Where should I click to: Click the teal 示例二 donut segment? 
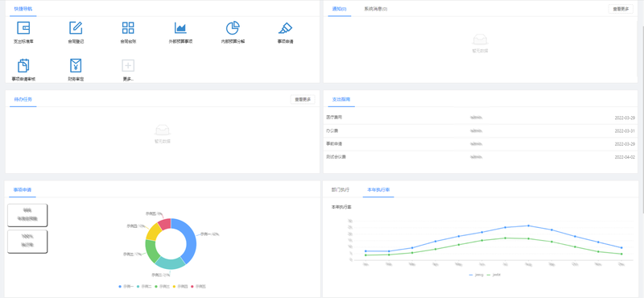pyautogui.click(x=170, y=263)
